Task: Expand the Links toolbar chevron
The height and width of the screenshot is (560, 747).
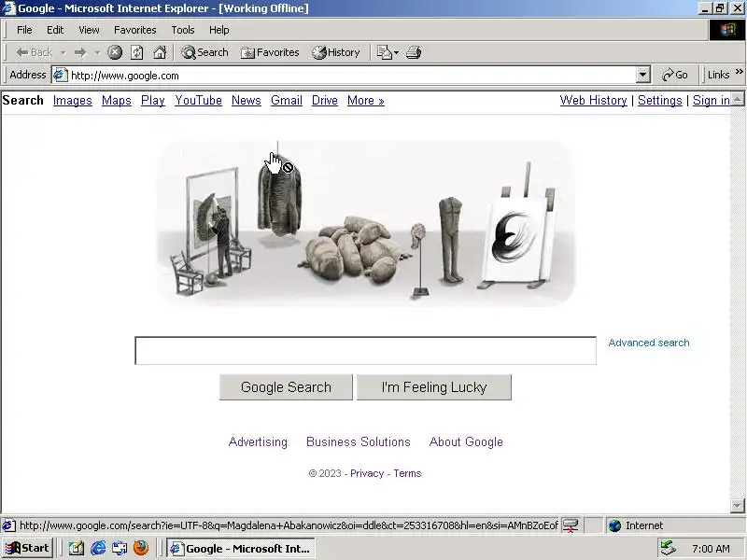Action: coord(739,72)
